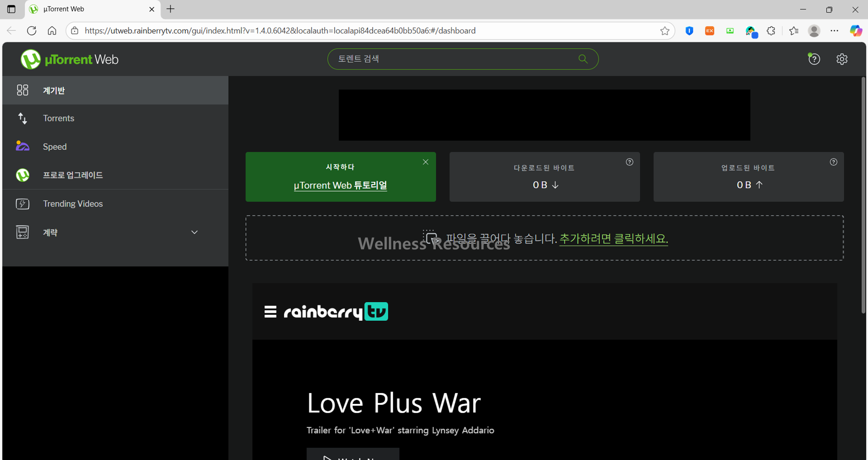Click the 0 B download counter

(x=545, y=185)
